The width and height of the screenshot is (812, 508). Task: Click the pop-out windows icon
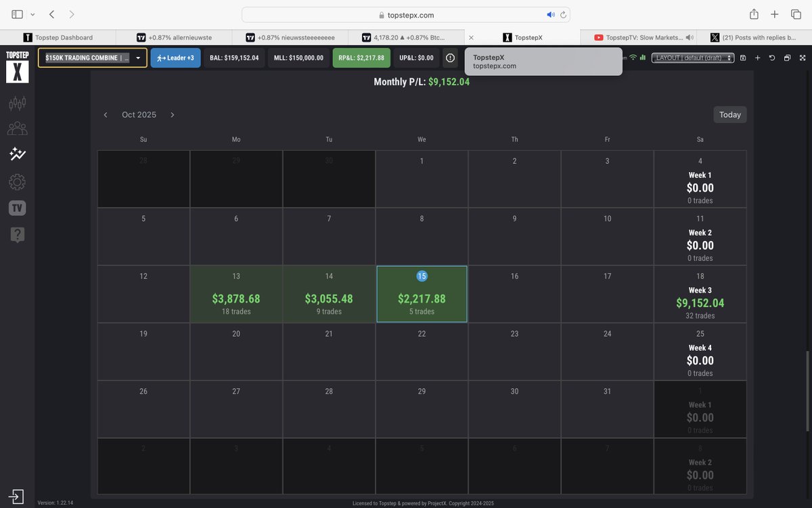[787, 58]
